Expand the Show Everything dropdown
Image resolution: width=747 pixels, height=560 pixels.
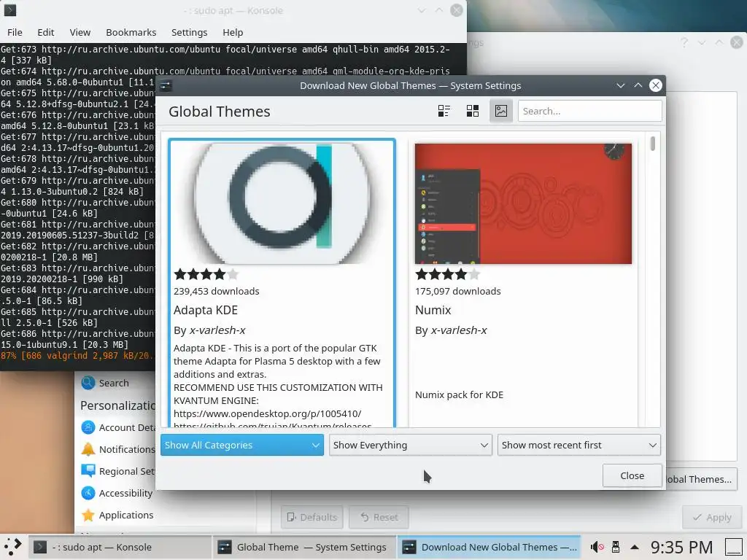410,445
